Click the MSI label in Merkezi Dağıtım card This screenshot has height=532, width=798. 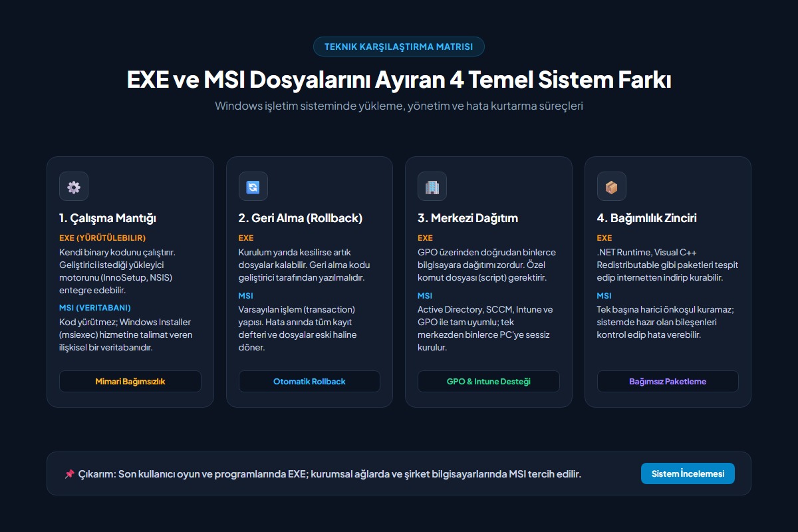425,295
